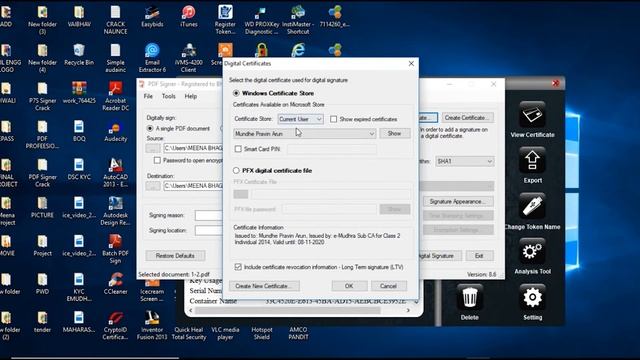The image size is (640, 360).
Task: Open Certificate Store Current User dropdown
Action: (300, 119)
